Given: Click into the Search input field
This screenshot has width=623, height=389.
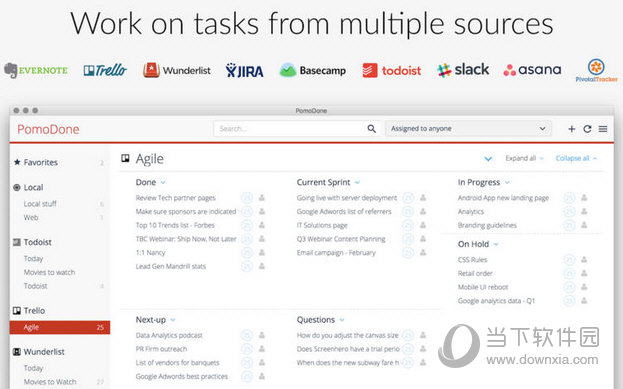Looking at the screenshot, I should [290, 129].
